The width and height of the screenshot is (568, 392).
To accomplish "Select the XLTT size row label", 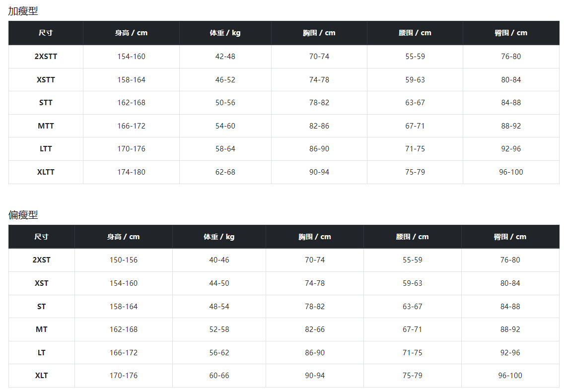I will coord(46,172).
